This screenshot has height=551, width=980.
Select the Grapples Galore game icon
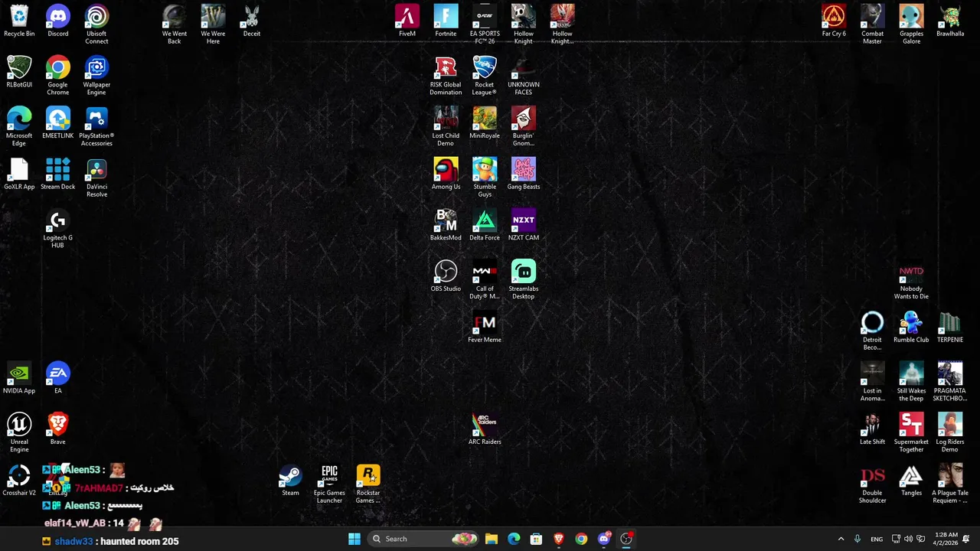point(911,24)
